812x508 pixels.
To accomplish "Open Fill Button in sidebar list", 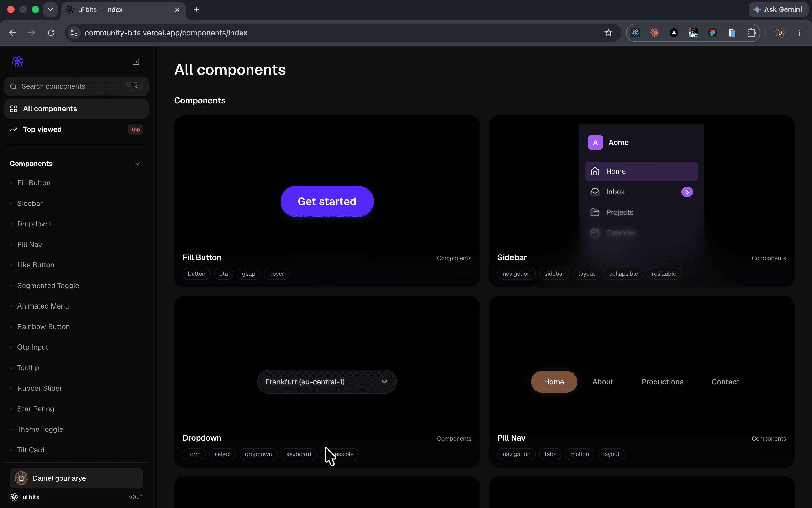I will coord(34,183).
